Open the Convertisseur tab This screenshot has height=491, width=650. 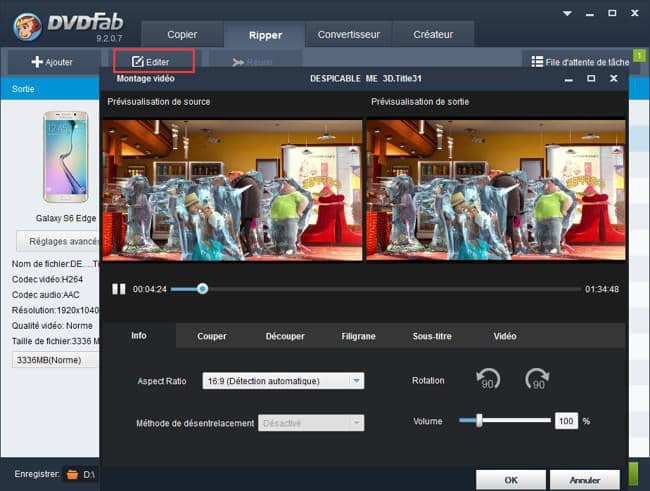point(349,34)
